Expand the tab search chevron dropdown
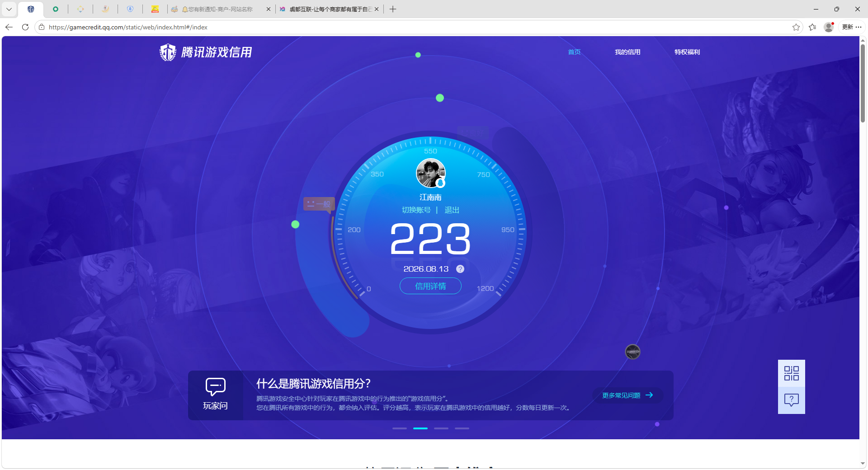868x470 pixels. pos(9,9)
